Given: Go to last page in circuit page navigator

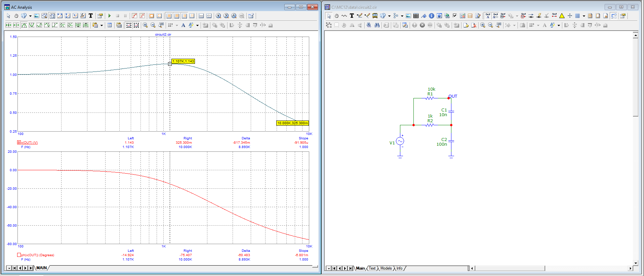Looking at the screenshot, I should pyautogui.click(x=351, y=268).
